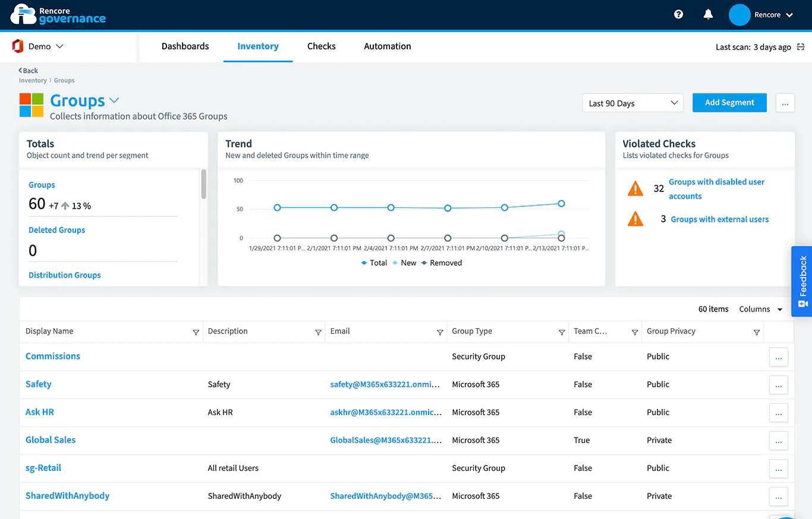812x519 pixels.
Task: Click the safety@M365x633221 email link
Action: 385,385
